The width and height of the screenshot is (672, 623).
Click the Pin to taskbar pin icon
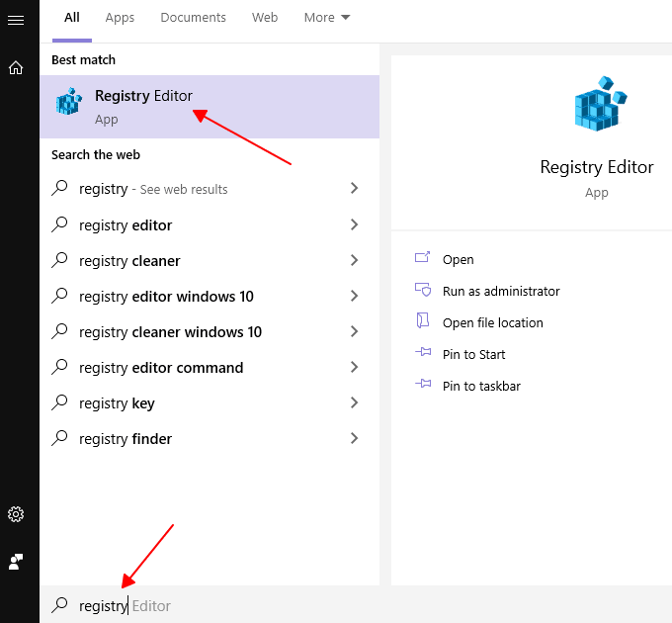point(423,384)
